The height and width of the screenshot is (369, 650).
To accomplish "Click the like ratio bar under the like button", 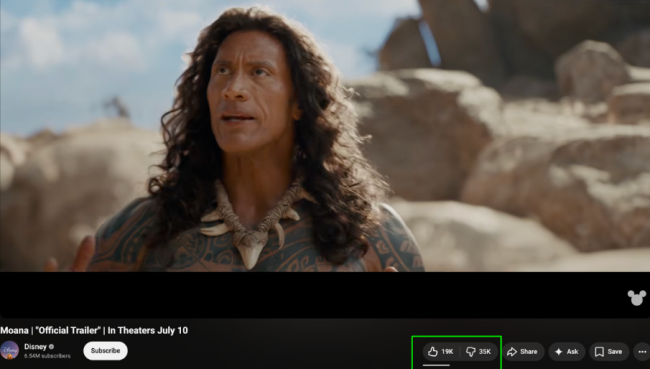I will (436, 365).
